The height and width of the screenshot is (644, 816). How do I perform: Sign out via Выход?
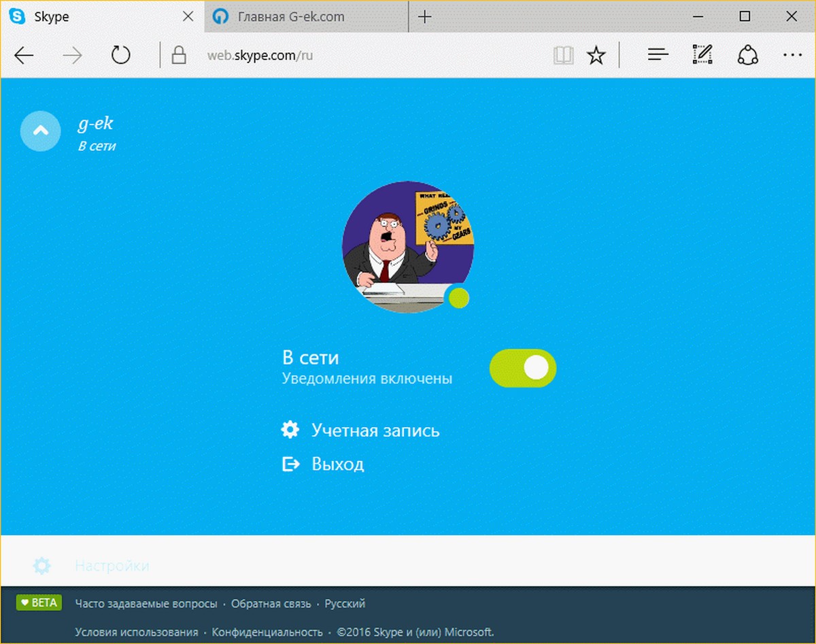pos(338,464)
